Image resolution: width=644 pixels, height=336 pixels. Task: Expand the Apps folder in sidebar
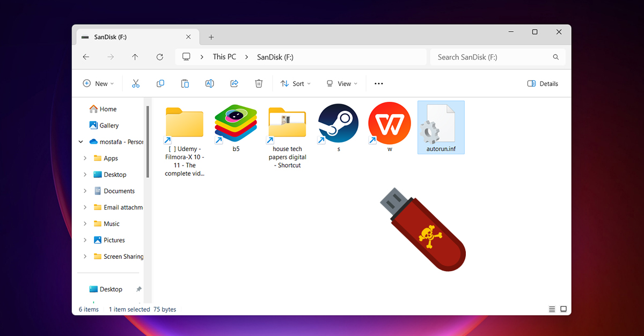(x=85, y=158)
